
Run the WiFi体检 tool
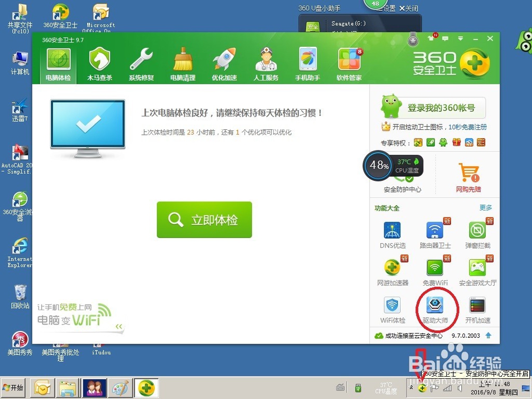pos(393,310)
